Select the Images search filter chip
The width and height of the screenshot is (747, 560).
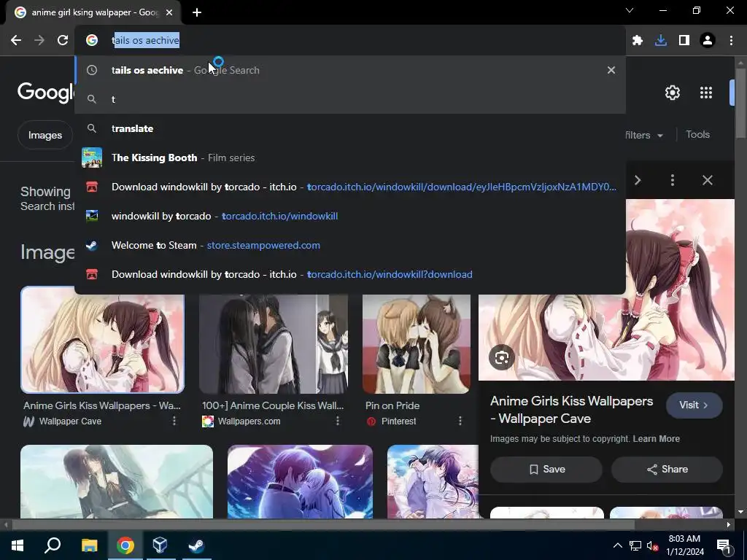point(44,135)
